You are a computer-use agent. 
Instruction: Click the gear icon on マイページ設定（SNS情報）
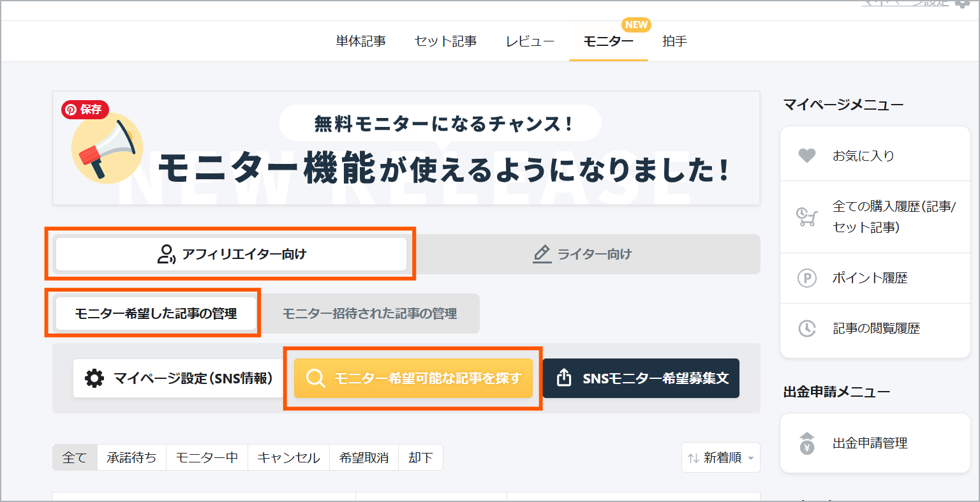94,378
